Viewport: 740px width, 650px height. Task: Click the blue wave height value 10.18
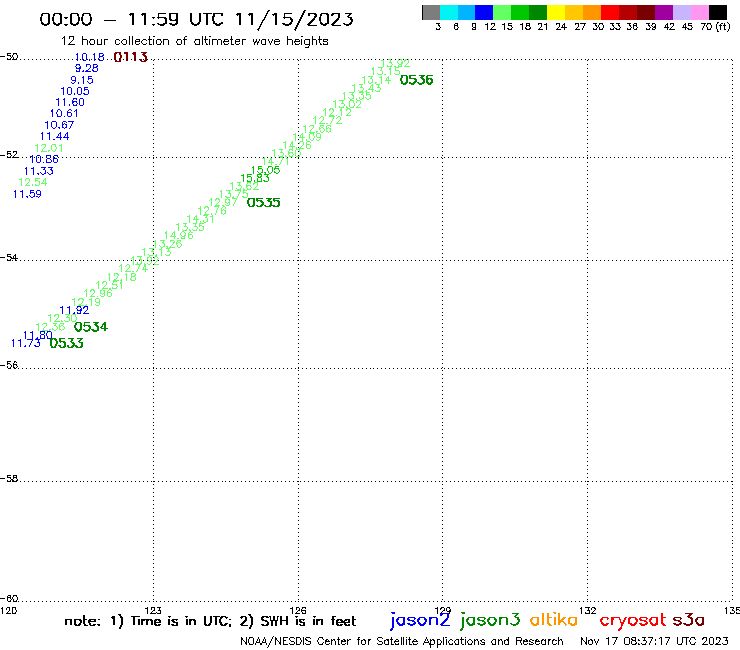(90, 57)
